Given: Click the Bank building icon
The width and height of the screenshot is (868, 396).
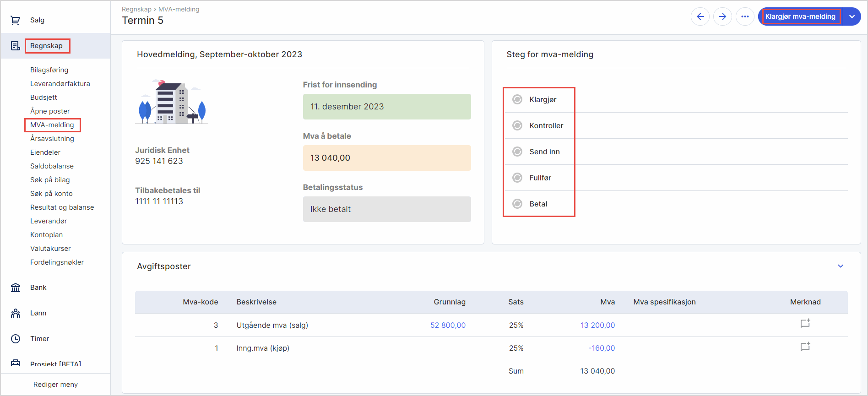Looking at the screenshot, I should (x=16, y=288).
